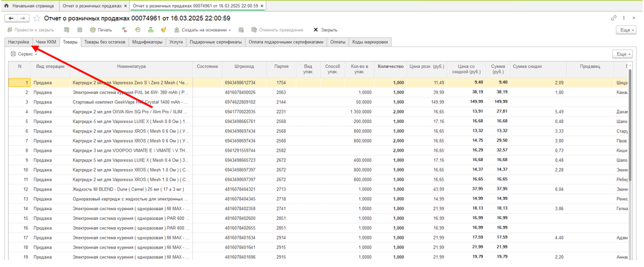The height and width of the screenshot is (267, 644).
Task: Select the Подарочные сертификаты tab
Action: pos(216,42)
